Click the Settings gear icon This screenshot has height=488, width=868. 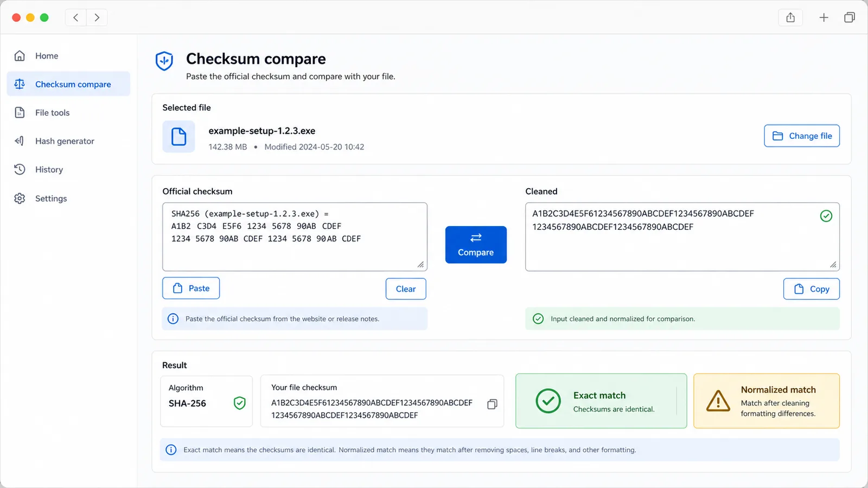[20, 198]
